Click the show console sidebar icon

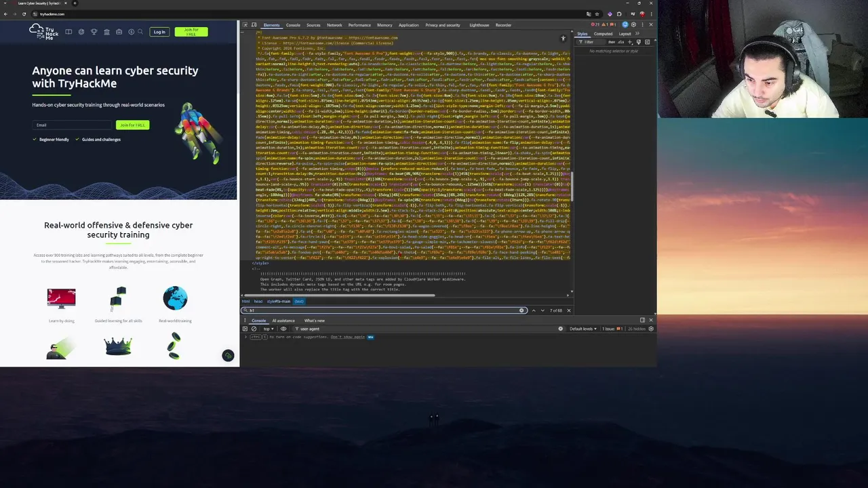pyautogui.click(x=245, y=329)
